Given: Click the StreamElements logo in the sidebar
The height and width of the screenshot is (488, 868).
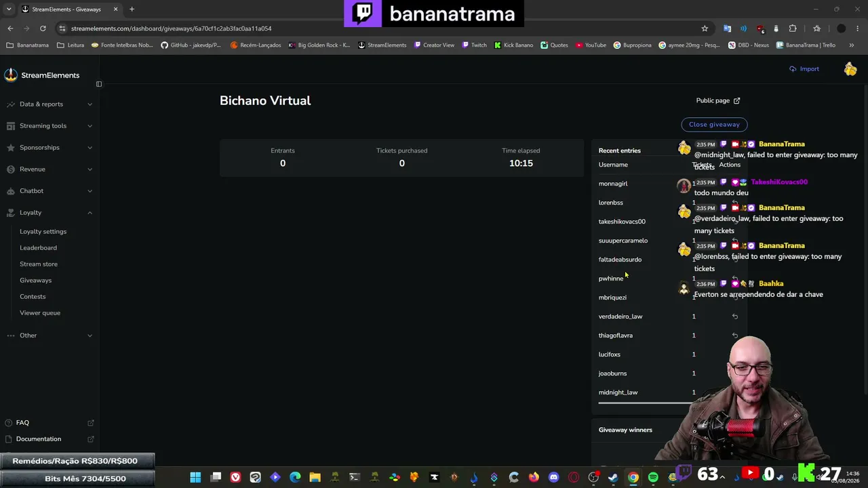Looking at the screenshot, I should coord(41,75).
